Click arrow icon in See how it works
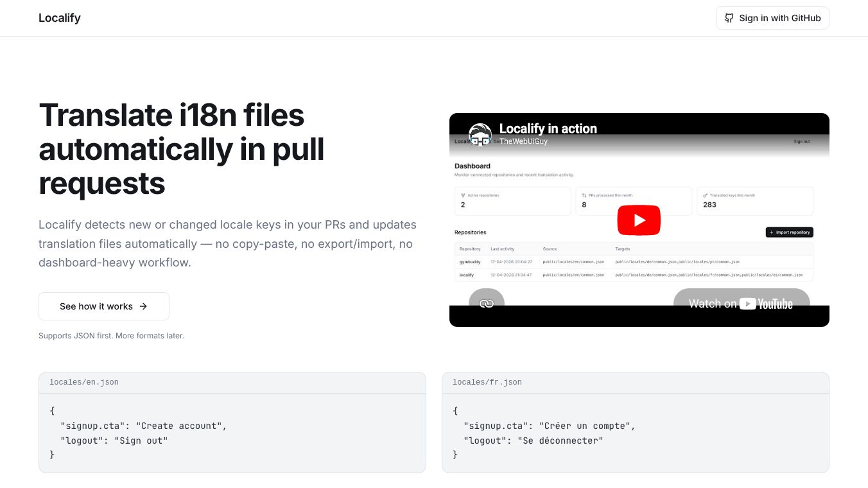868x488 pixels. click(143, 306)
